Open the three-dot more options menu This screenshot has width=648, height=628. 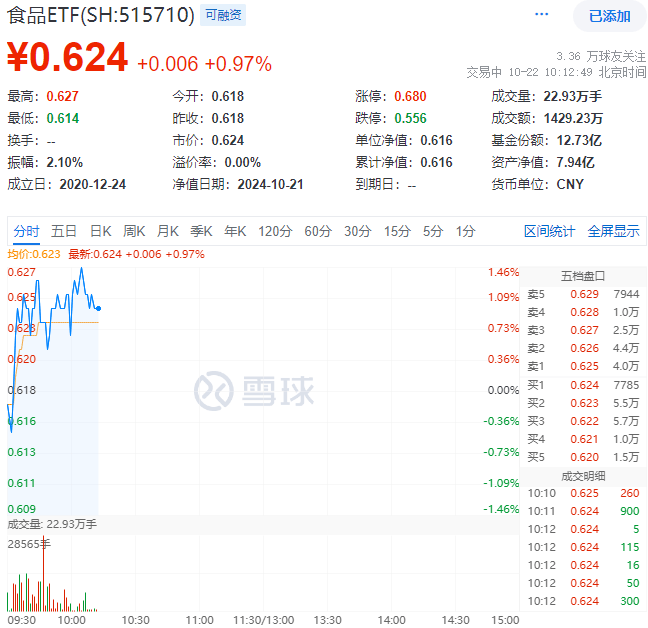[x=542, y=15]
